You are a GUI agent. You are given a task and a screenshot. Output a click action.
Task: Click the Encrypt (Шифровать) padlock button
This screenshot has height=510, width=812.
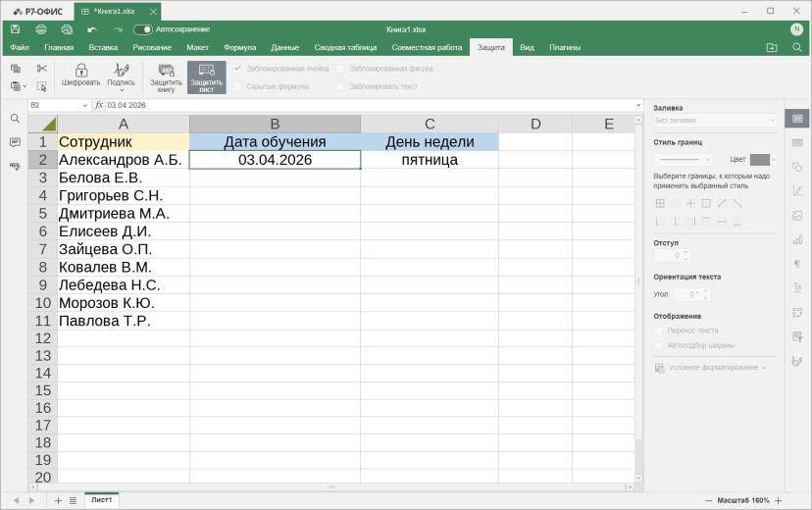(x=80, y=76)
